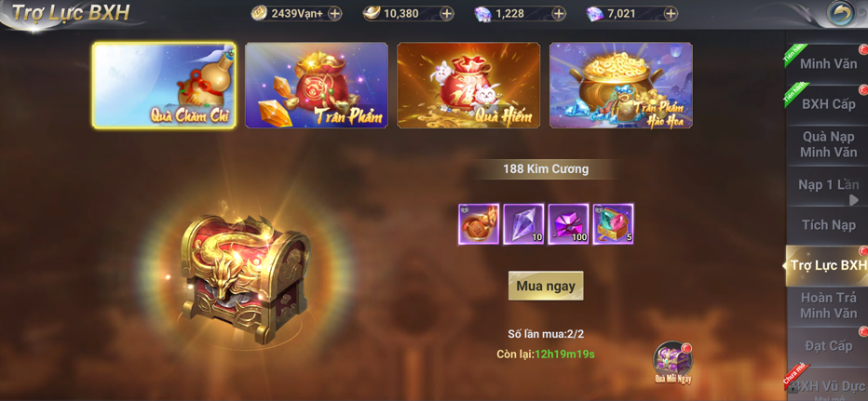This screenshot has height=401, width=868.
Task: Open the Minh Văn side tab
Action: click(x=828, y=64)
